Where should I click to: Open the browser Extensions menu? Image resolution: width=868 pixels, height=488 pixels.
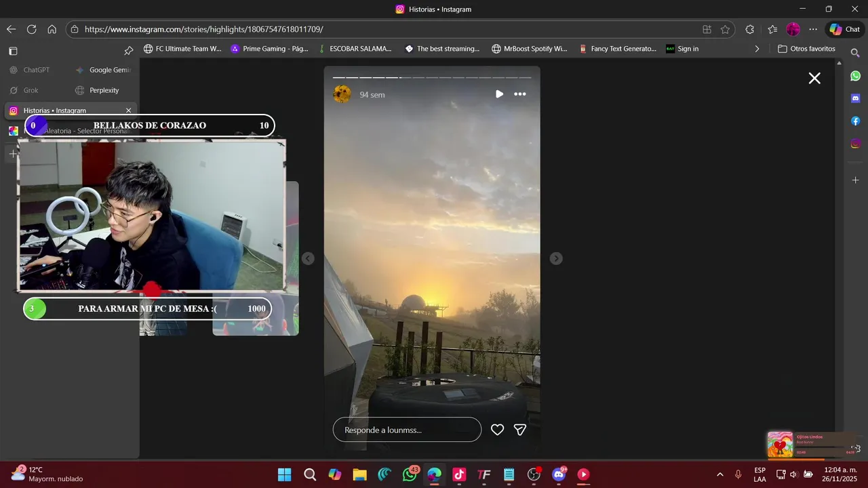click(x=749, y=29)
